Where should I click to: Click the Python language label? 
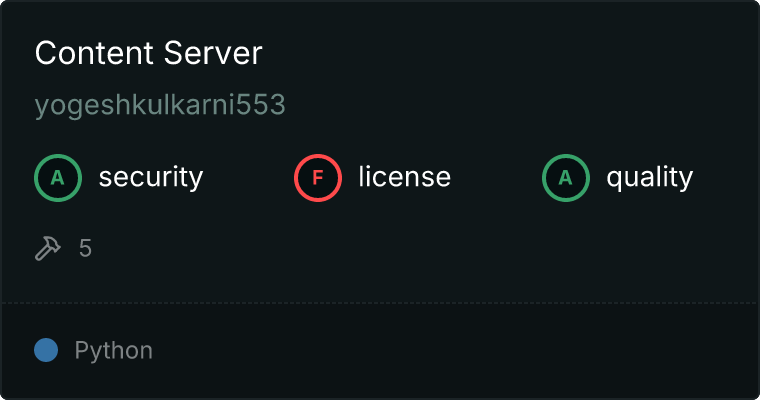click(113, 351)
